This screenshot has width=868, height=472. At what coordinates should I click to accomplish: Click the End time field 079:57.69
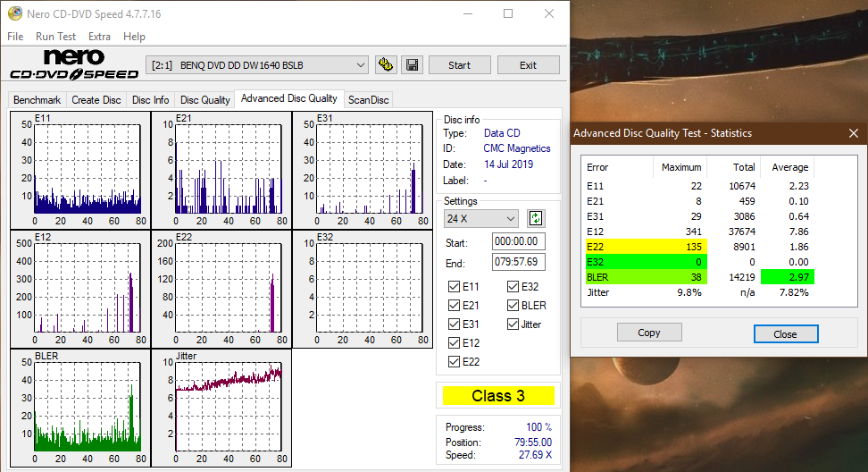(x=518, y=262)
